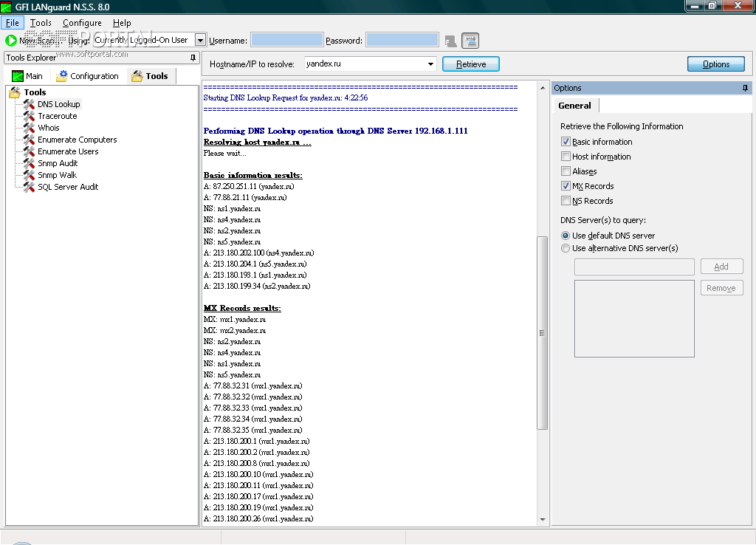The image size is (756, 545).
Task: Click the 'A: 213.180.202.100 (ns4.yandex.ru)' line
Action: (259, 253)
